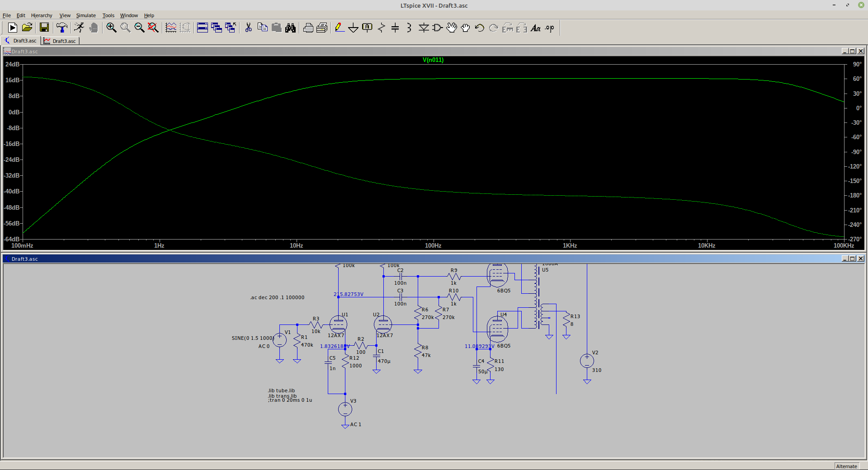The width and height of the screenshot is (868, 470).
Task: Open Control Panel hammer icon
Action: pyautogui.click(x=62, y=28)
